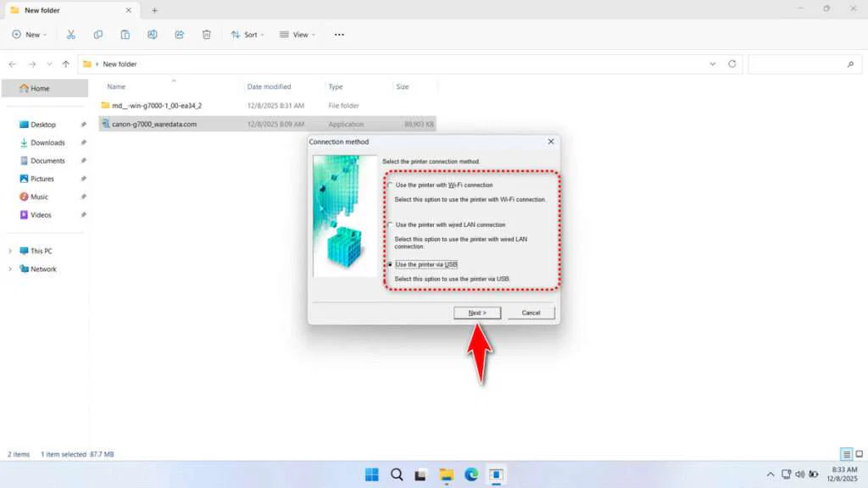Open the Sort dropdown menu
This screenshot has height=488, width=868.
(248, 34)
